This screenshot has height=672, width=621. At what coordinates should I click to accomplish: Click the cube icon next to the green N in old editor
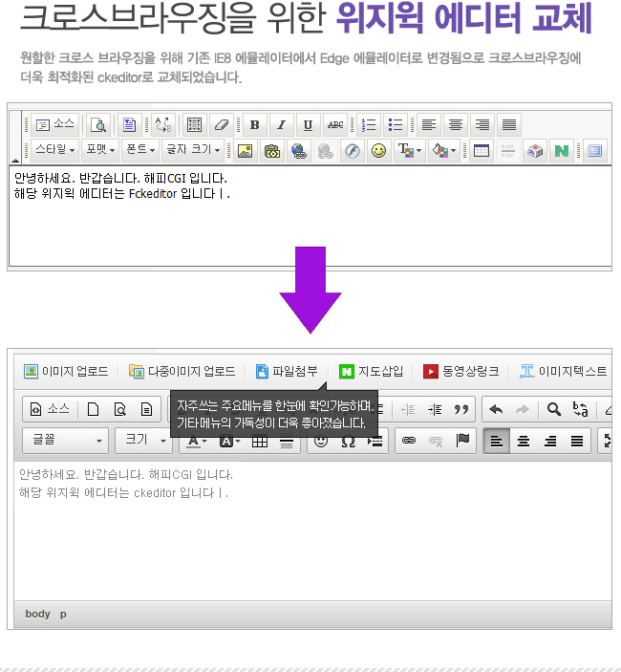[535, 151]
